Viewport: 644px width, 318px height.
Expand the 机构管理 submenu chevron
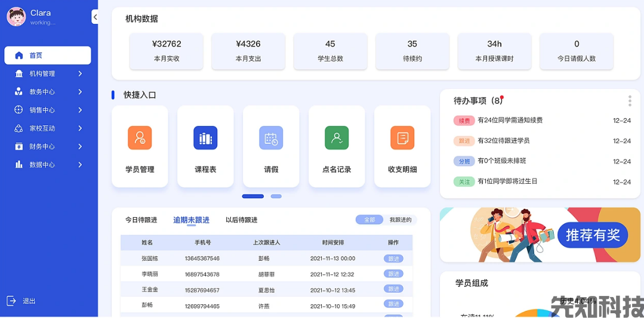click(80, 74)
